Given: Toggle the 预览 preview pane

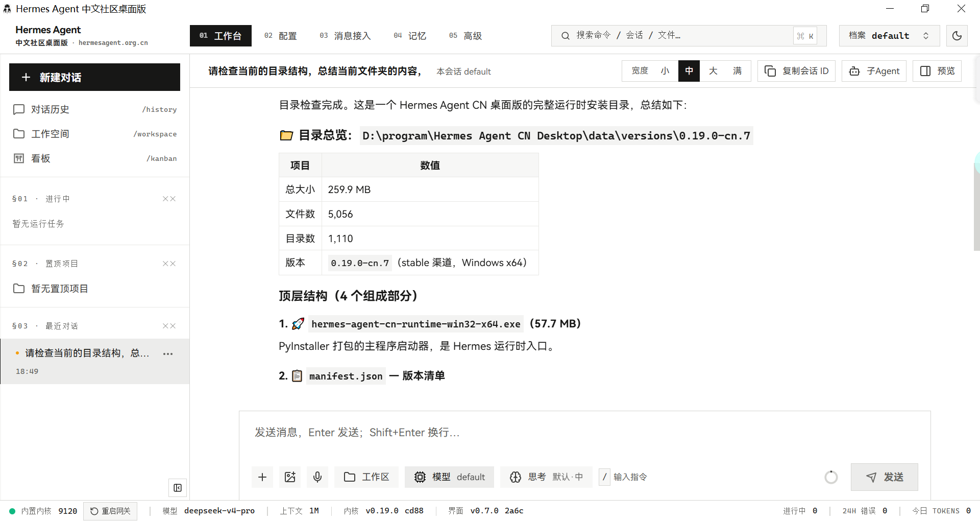Looking at the screenshot, I should coord(937,71).
